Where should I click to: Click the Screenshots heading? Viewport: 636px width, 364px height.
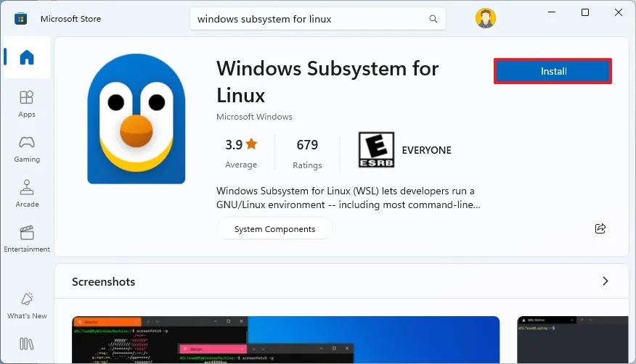point(103,282)
